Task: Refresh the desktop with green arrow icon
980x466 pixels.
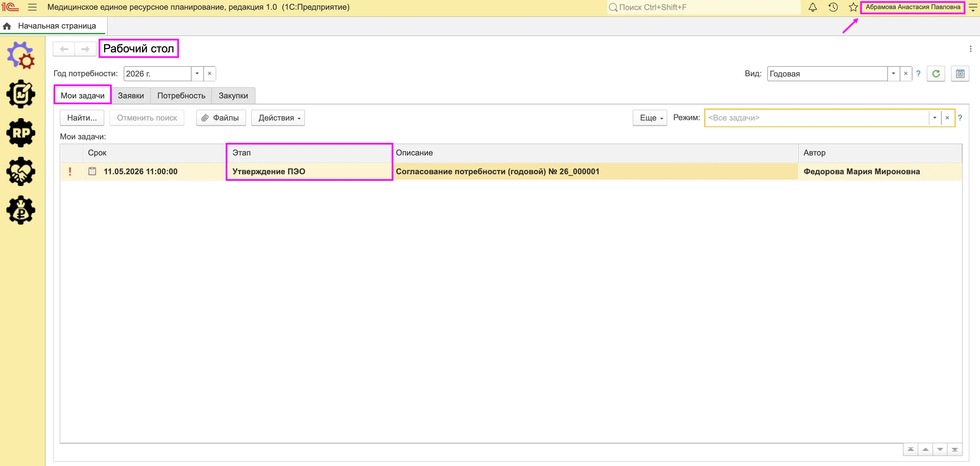Action: 936,74
